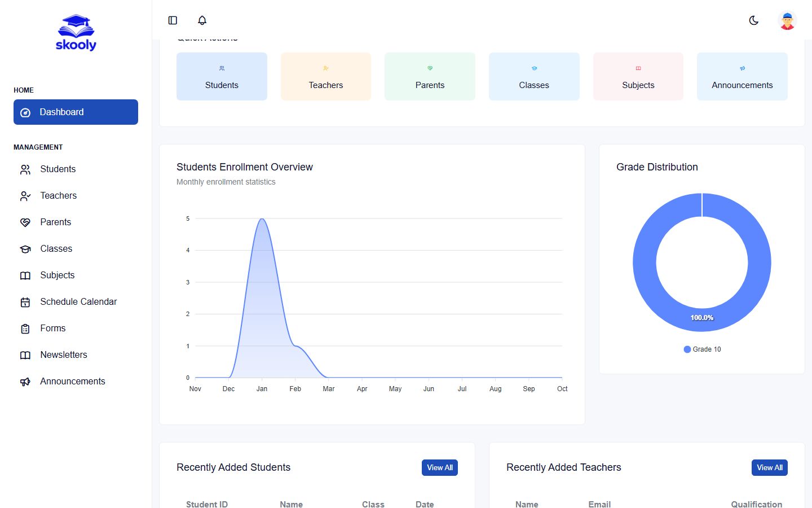Click the Forms clipboard icon

[x=25, y=329]
